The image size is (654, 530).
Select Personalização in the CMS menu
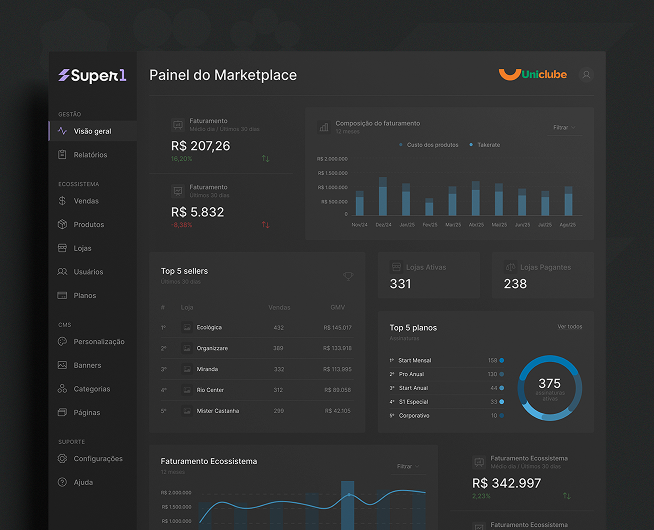click(99, 342)
